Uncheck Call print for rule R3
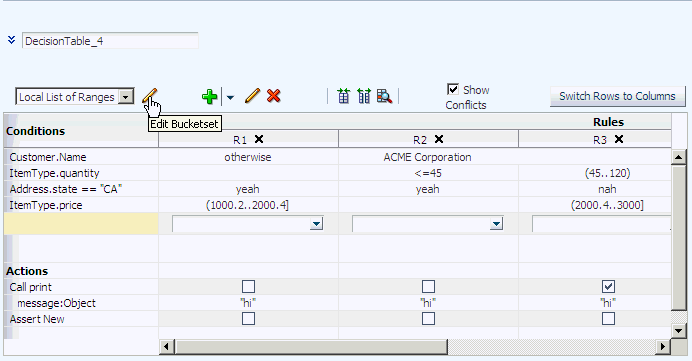 coord(608,287)
